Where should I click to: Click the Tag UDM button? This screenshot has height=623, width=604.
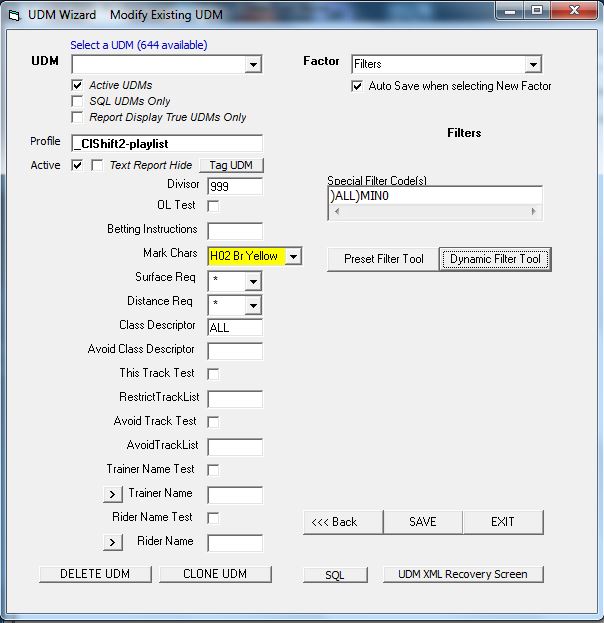point(231,165)
